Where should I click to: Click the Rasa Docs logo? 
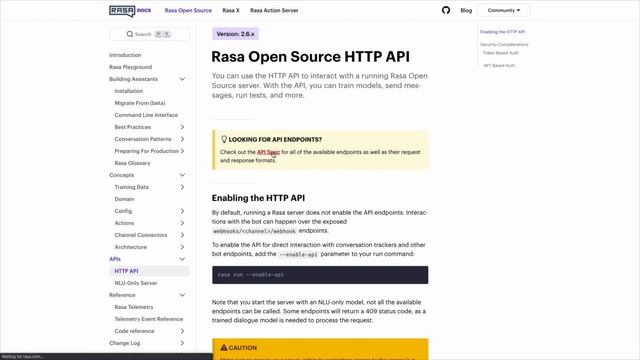click(x=130, y=11)
